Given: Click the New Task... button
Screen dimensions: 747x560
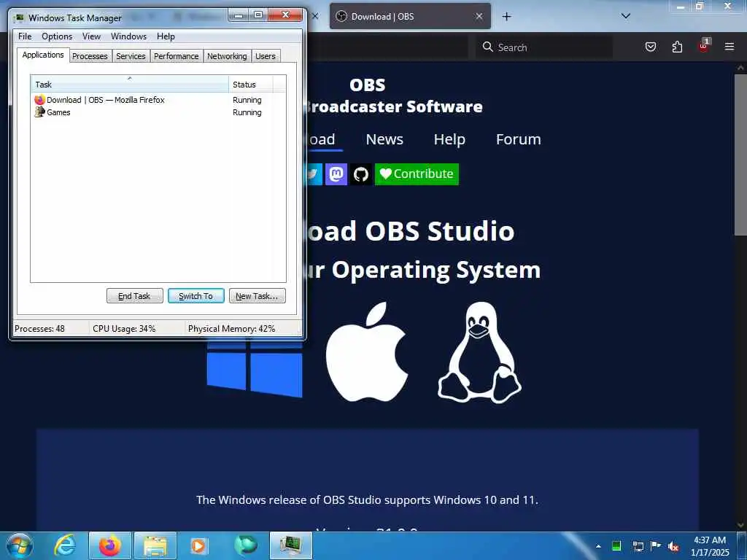Looking at the screenshot, I should click(x=258, y=296).
